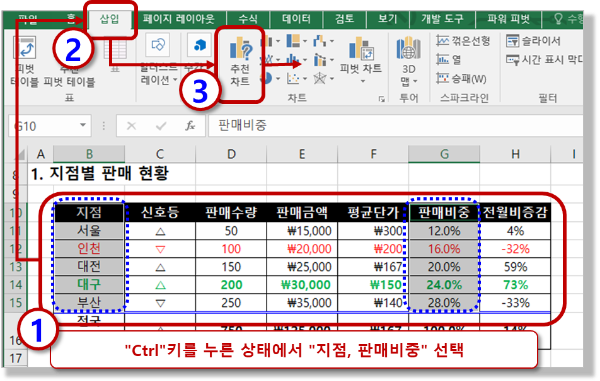Click the 추천 차트 button
Image resolution: width=600 pixels, height=381 pixels.
[240, 61]
